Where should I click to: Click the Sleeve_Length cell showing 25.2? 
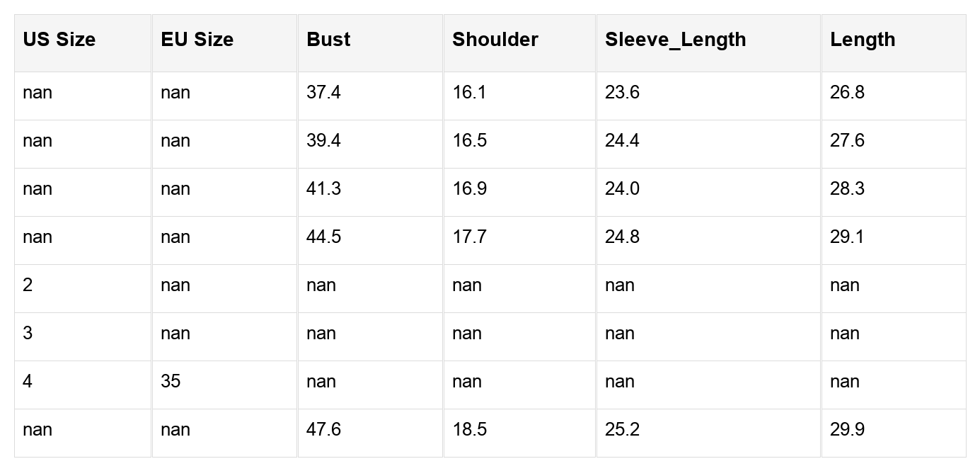(x=622, y=430)
